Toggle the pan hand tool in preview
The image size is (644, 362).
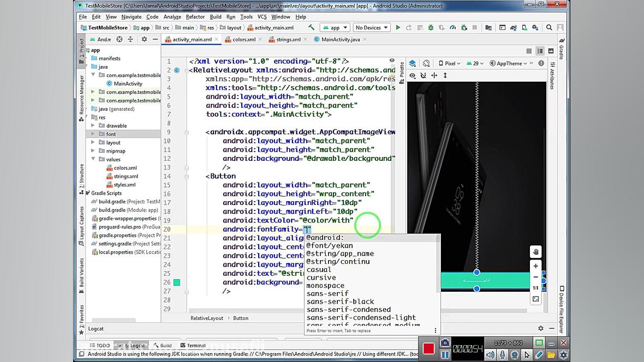point(535,252)
